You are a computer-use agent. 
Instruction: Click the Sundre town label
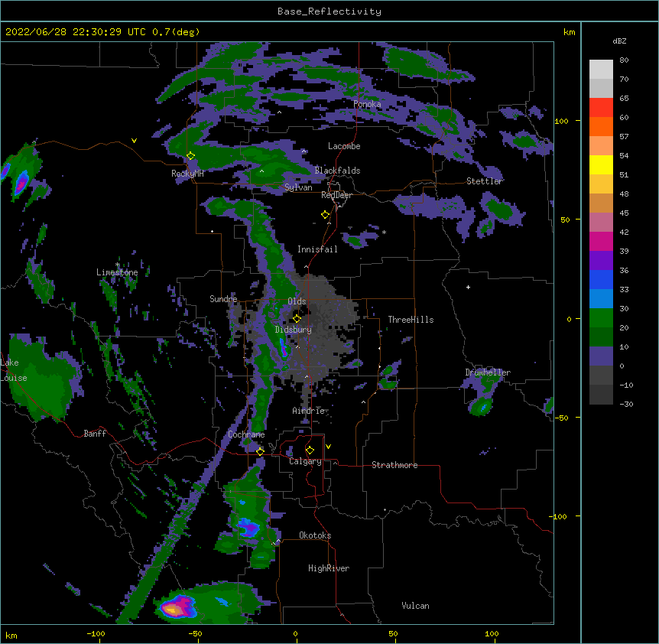tap(223, 299)
